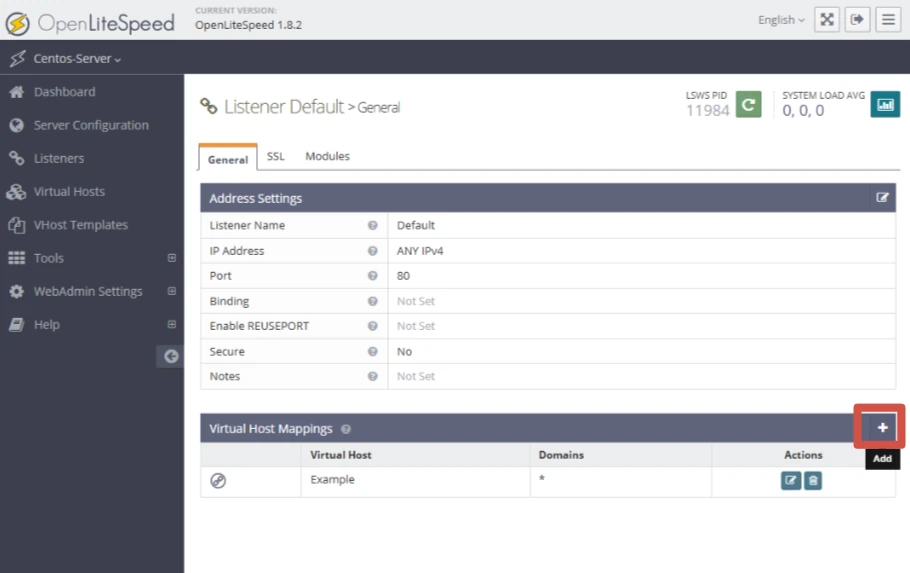910x573 pixels.
Task: Click the Example virtual host name
Action: point(332,480)
